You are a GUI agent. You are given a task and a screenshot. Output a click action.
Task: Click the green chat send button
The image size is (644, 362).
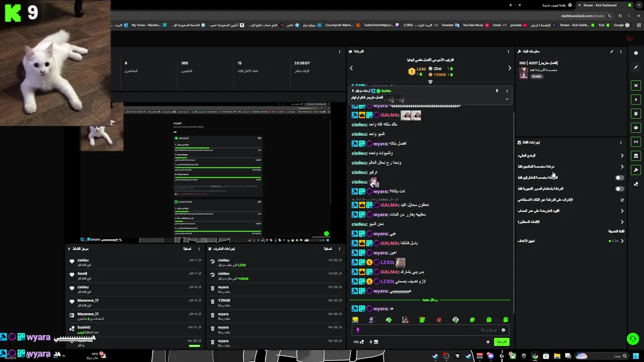click(502, 342)
